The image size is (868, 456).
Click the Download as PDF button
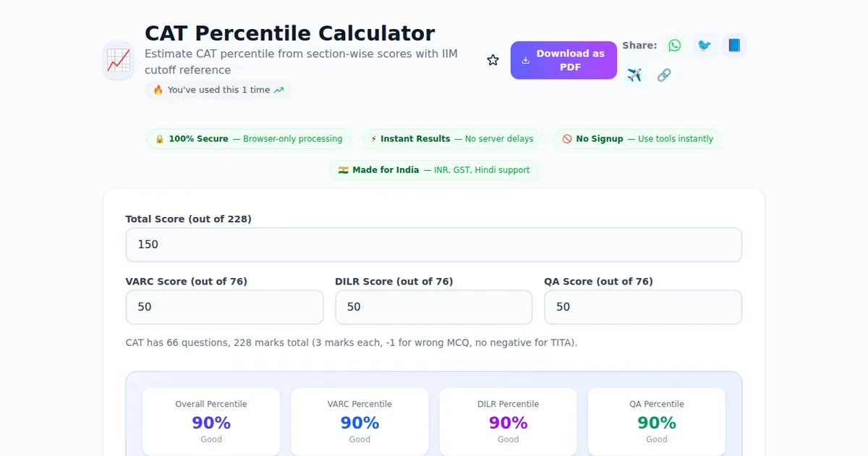(x=563, y=60)
